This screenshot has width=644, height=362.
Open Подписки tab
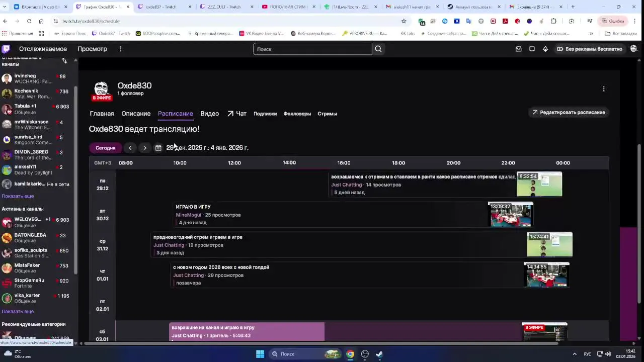point(265,114)
